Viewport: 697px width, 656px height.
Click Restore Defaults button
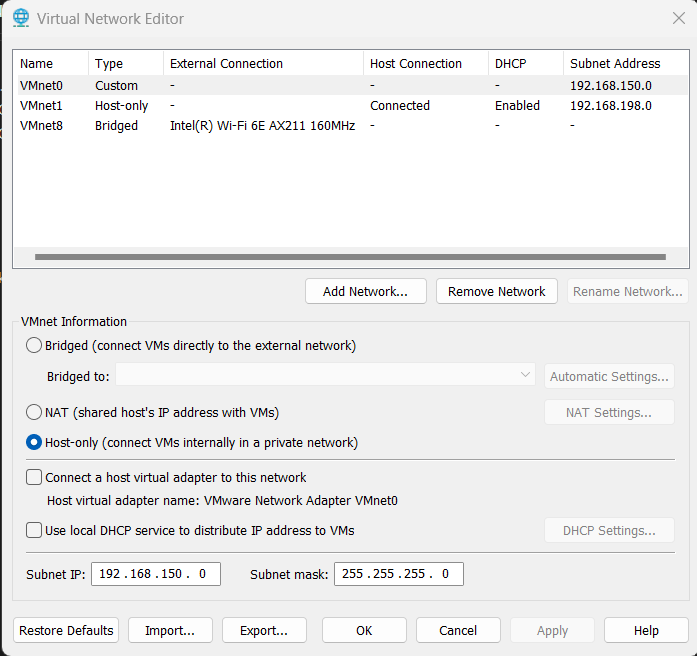66,631
